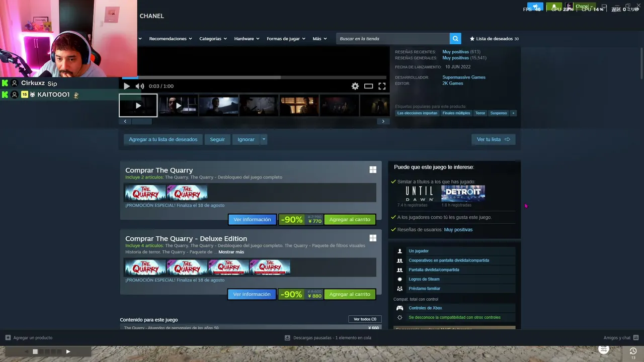Click the overlay play arrow icon
This screenshot has width=644, height=362.
click(x=68, y=351)
